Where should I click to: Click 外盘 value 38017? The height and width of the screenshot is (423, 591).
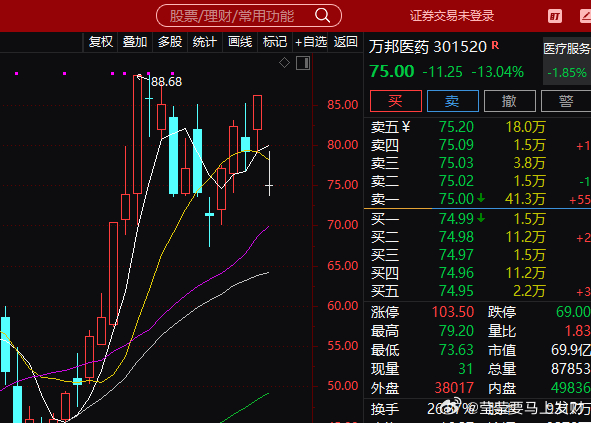click(454, 388)
